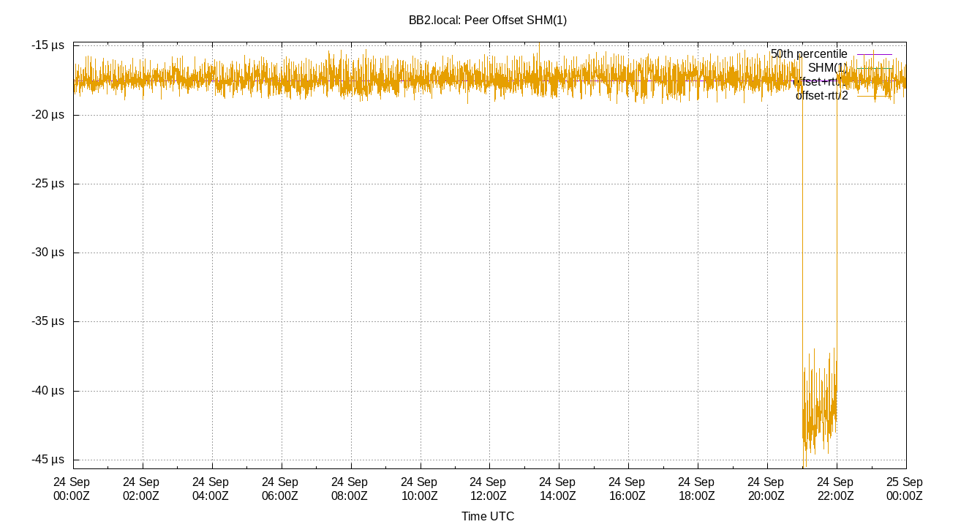Click the '-30 µs' y-axis label
This screenshot has width=980, height=527.
[48, 253]
